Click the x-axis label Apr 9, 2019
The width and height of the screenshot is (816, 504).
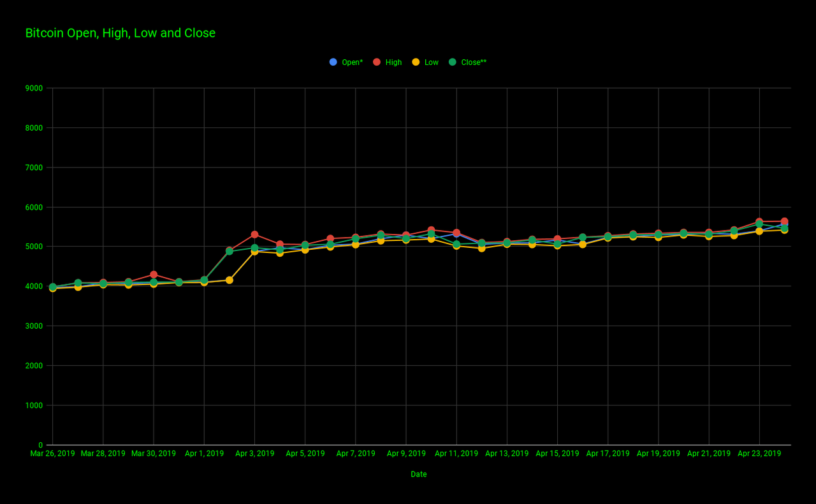click(x=406, y=454)
